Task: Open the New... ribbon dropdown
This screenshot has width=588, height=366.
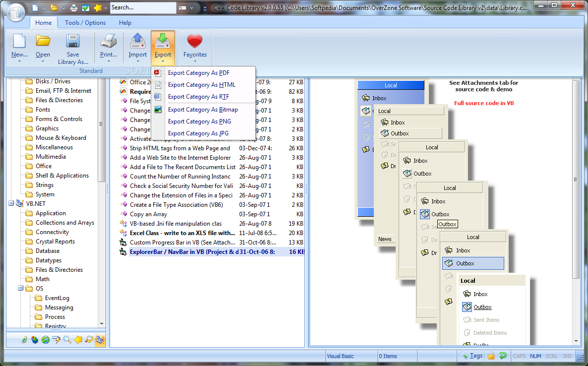Action: (x=19, y=61)
